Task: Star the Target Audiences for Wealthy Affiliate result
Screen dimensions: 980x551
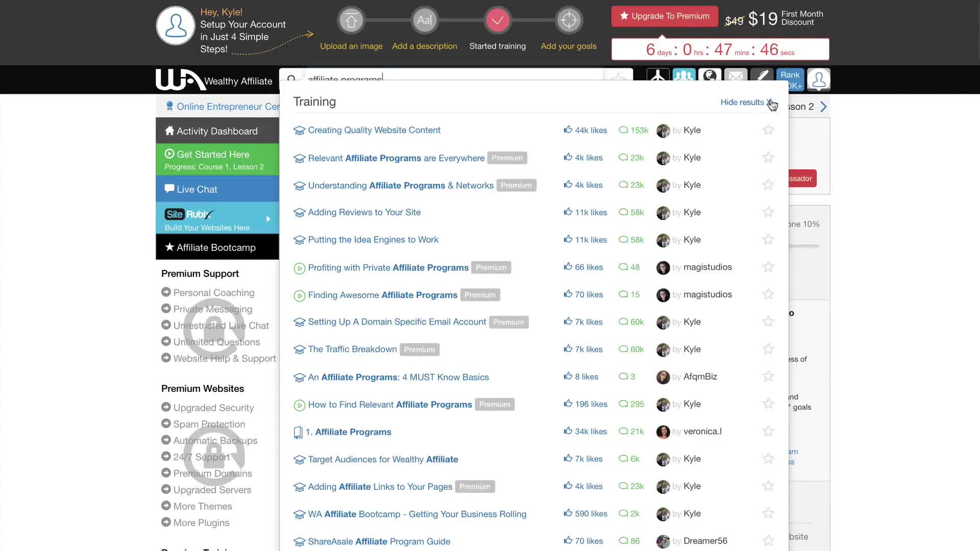Action: tap(768, 459)
